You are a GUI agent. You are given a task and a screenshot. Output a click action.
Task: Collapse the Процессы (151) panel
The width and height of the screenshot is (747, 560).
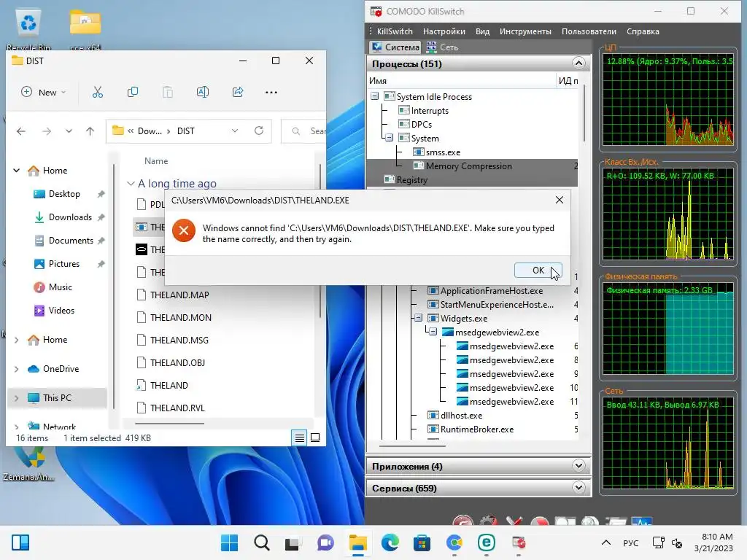(x=578, y=63)
